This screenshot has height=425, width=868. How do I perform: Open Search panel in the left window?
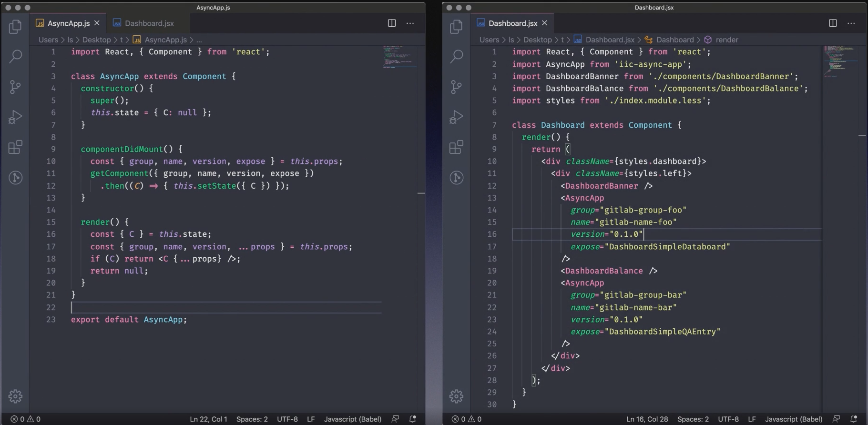pyautogui.click(x=15, y=57)
